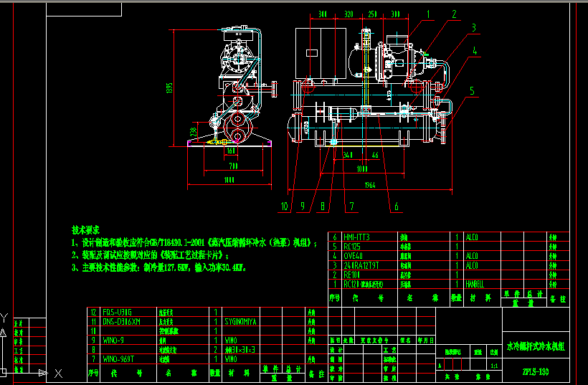
Task: Select the FQS-U30G parts list entry
Action: 117,313
